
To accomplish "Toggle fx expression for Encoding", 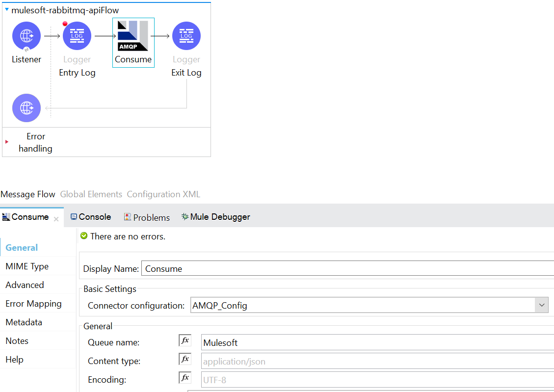I will [185, 378].
